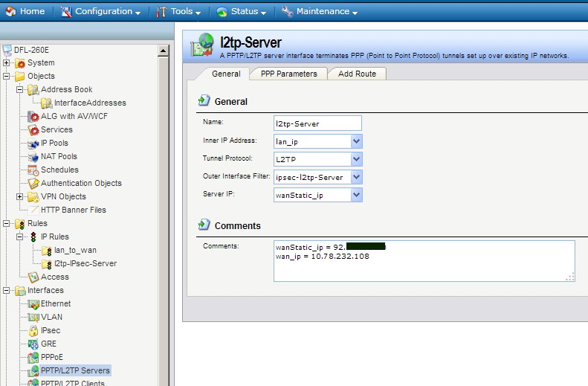The height and width of the screenshot is (386, 588).
Task: Open the Home menu item
Action: pyautogui.click(x=25, y=11)
